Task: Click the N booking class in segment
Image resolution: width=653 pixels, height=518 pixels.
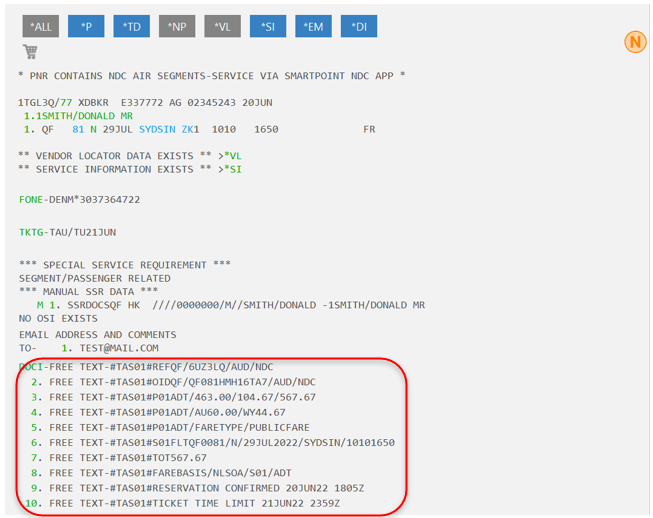Action: [x=93, y=129]
